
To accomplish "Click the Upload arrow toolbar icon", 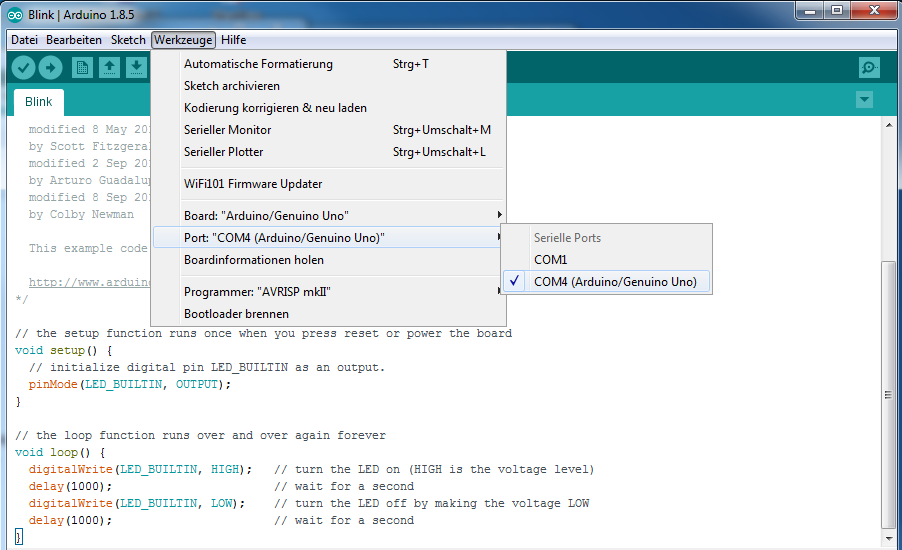I will (x=50, y=68).
